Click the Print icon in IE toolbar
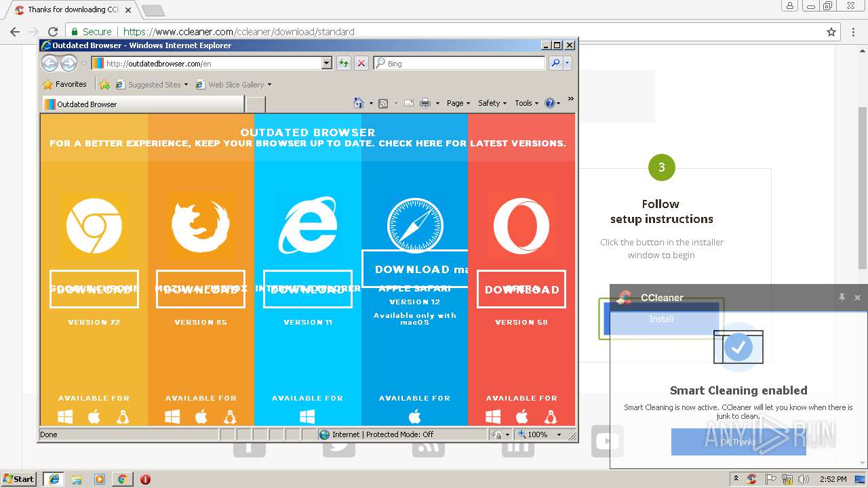This screenshot has width=868, height=488. coord(425,103)
